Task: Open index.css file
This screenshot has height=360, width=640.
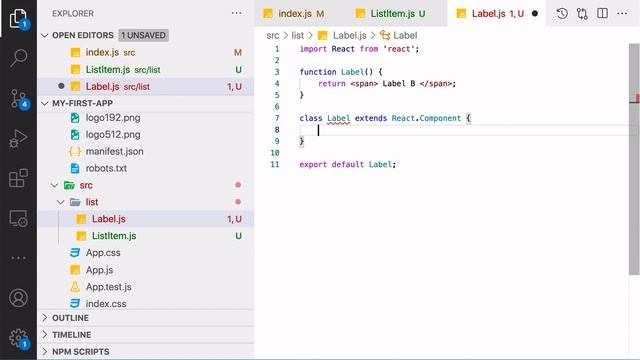Action: (146, 304)
